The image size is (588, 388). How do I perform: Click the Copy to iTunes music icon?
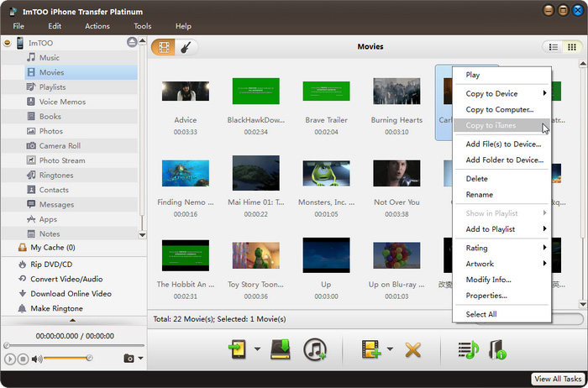tap(315, 349)
